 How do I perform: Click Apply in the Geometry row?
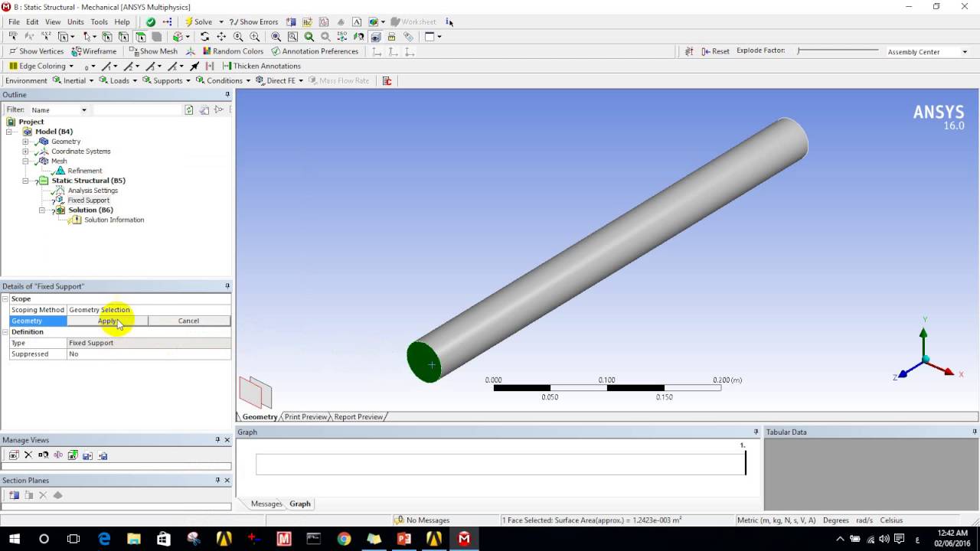coord(108,321)
